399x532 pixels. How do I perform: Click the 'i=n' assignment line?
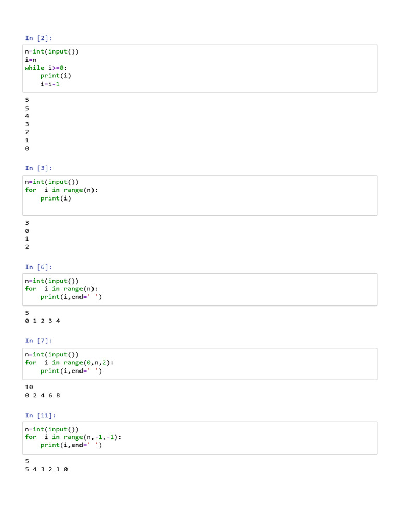[31, 60]
